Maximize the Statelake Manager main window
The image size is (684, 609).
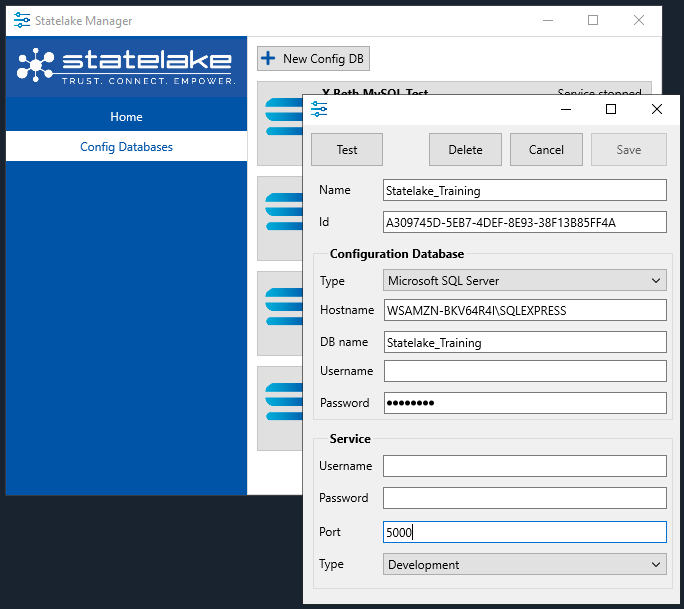[593, 20]
